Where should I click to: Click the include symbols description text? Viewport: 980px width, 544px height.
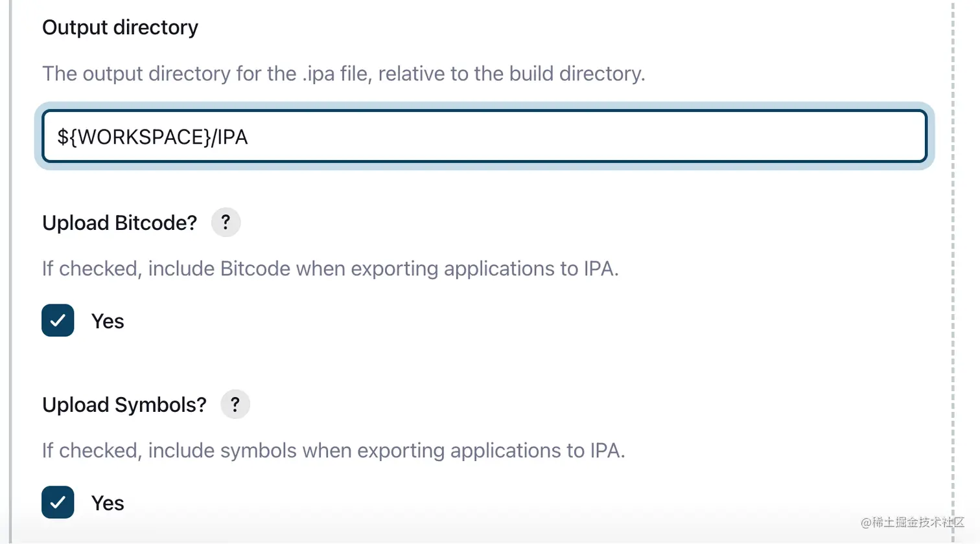click(x=333, y=450)
